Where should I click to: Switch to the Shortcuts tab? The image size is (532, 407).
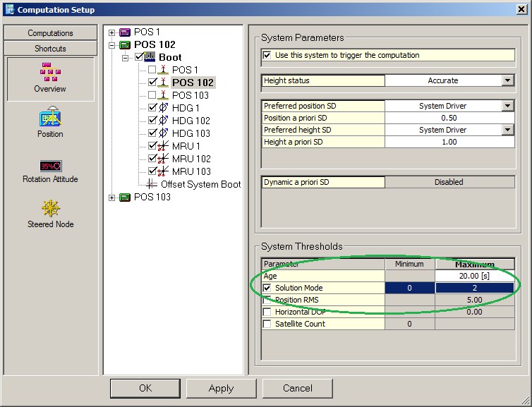point(50,49)
